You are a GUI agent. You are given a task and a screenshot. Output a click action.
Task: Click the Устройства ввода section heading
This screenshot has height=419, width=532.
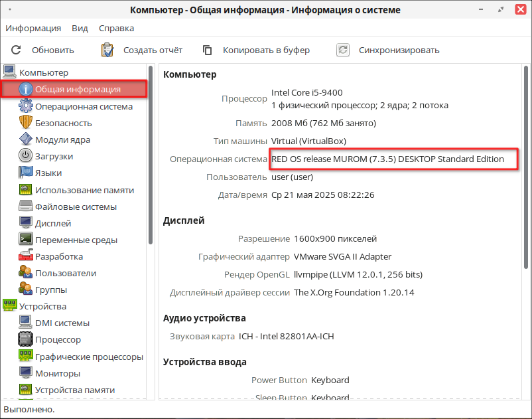pyautogui.click(x=204, y=362)
